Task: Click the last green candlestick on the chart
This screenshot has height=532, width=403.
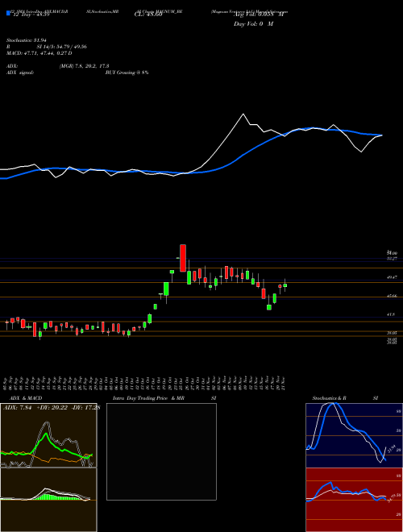Action: 285,285
